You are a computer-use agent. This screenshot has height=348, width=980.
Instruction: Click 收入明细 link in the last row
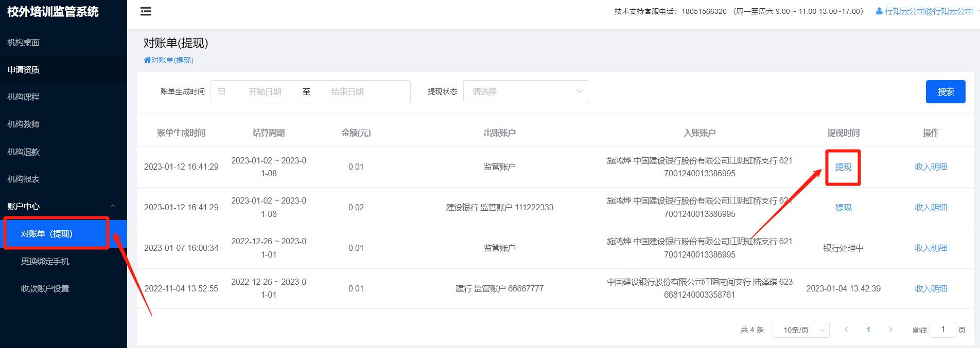click(x=931, y=288)
